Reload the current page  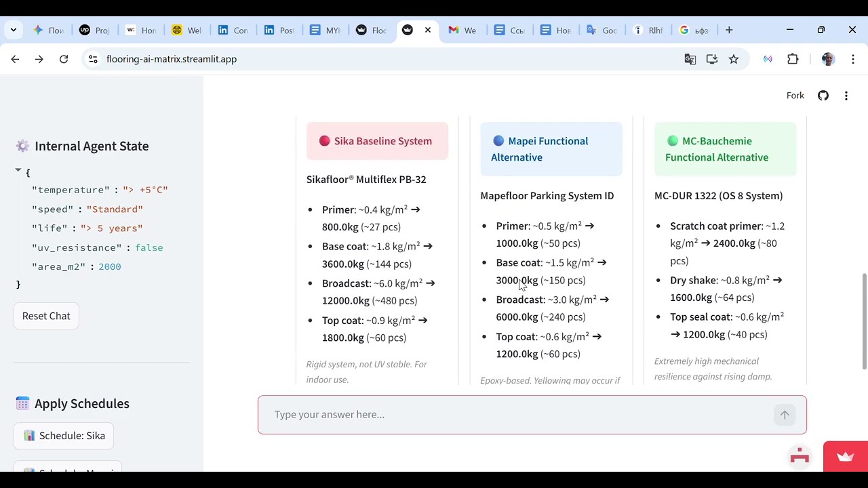[64, 59]
